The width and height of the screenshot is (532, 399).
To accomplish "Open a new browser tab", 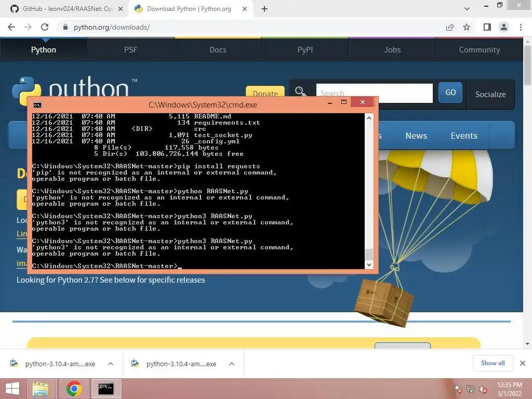I will (x=264, y=9).
